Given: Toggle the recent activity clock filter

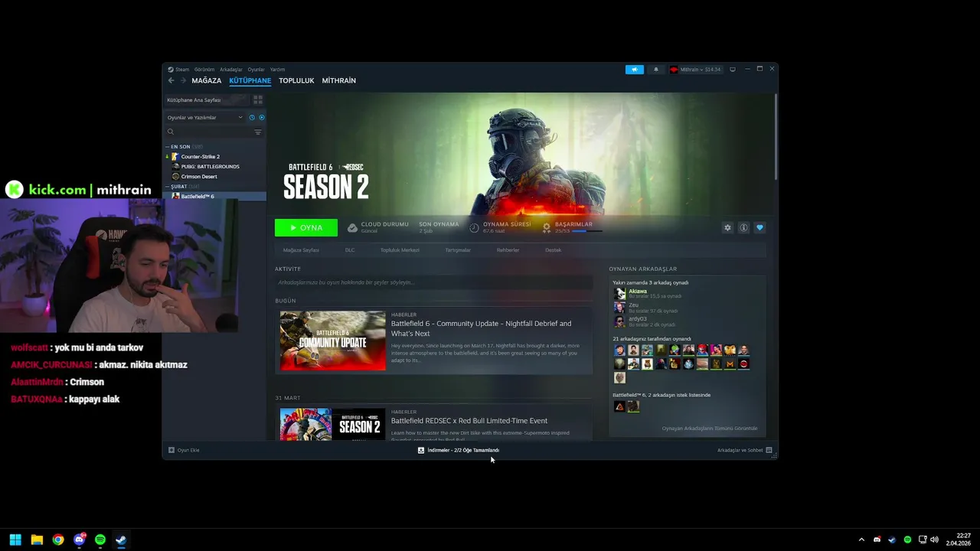Looking at the screenshot, I should point(252,117).
